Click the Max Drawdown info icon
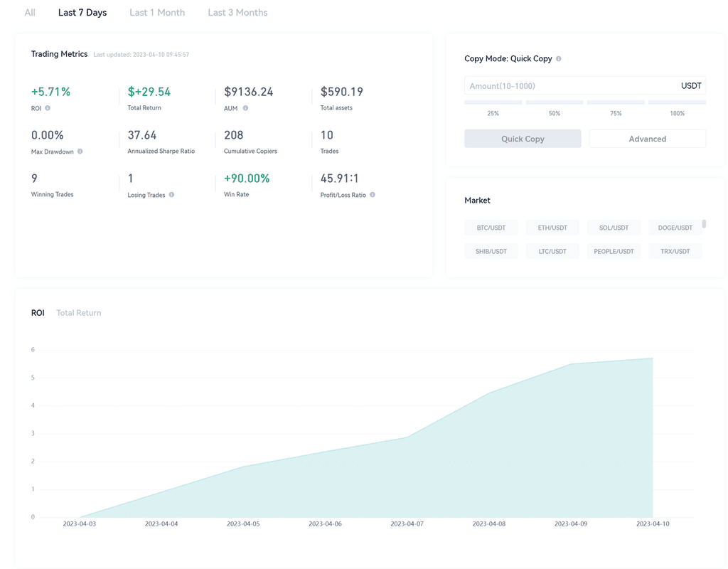 click(x=80, y=151)
